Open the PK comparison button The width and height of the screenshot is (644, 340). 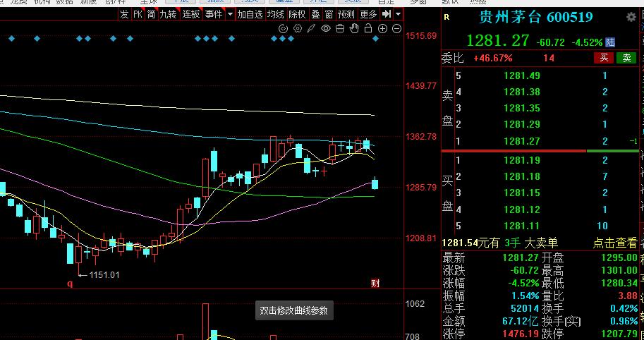(x=138, y=14)
